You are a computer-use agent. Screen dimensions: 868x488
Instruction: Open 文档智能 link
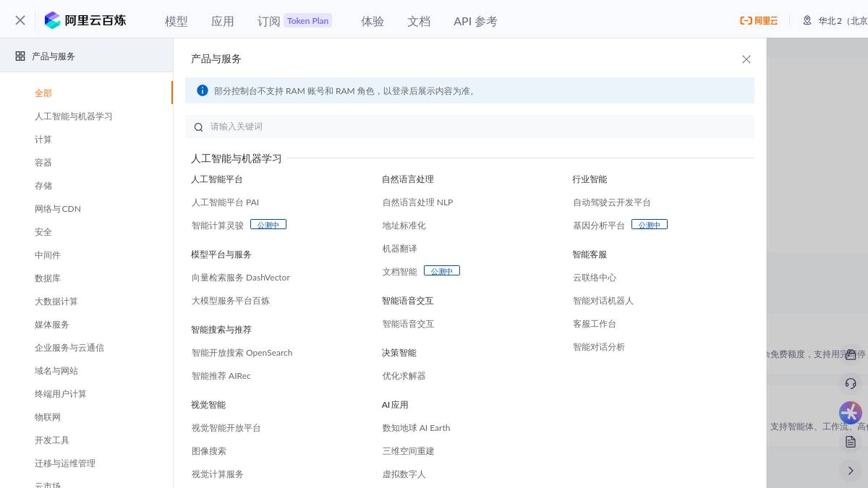point(400,272)
